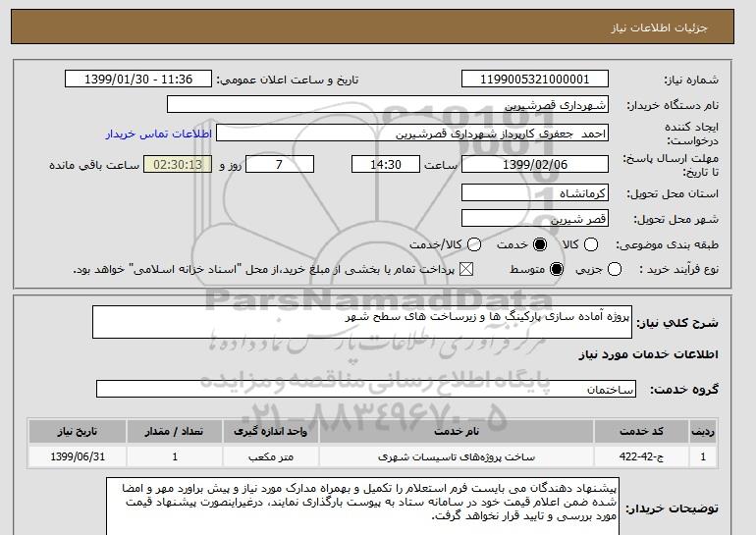Open the اطلاعات تماس خریدار link
The height and width of the screenshot is (535, 756).
159,134
